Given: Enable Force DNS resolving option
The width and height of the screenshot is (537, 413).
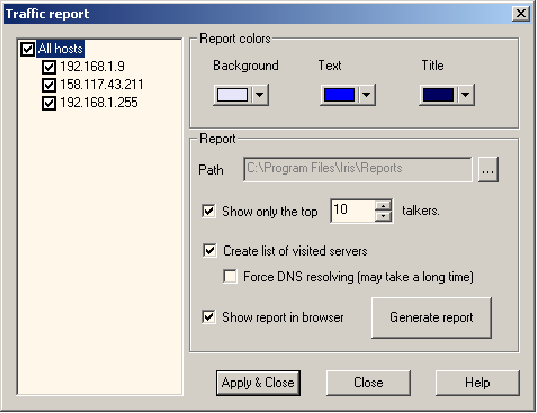Looking at the screenshot, I should tap(230, 276).
